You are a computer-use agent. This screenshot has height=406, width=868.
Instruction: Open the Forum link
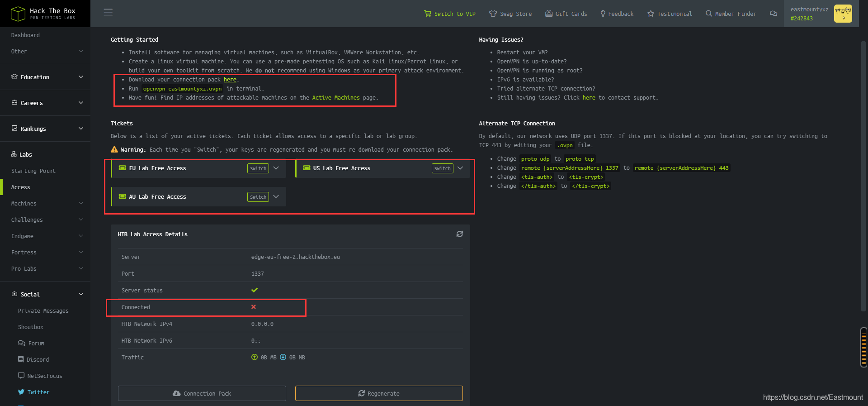coord(31,344)
